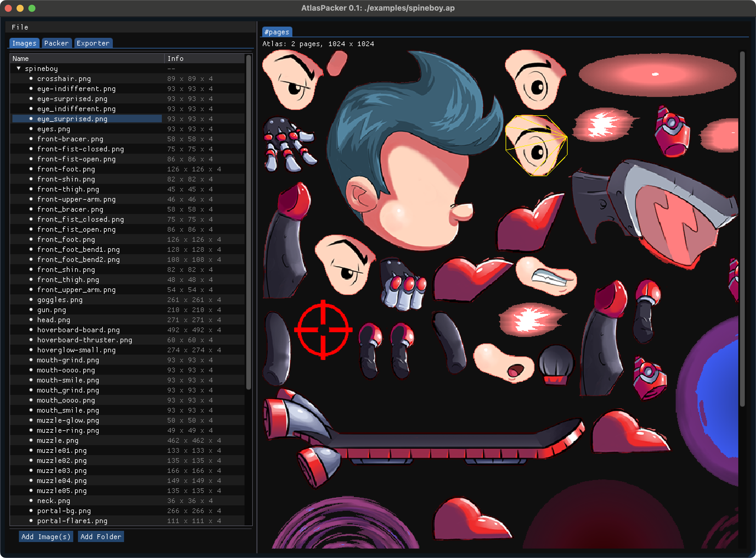Viewport: 756px width, 558px height.
Task: Sort by the Name column header
Action: coord(87,59)
